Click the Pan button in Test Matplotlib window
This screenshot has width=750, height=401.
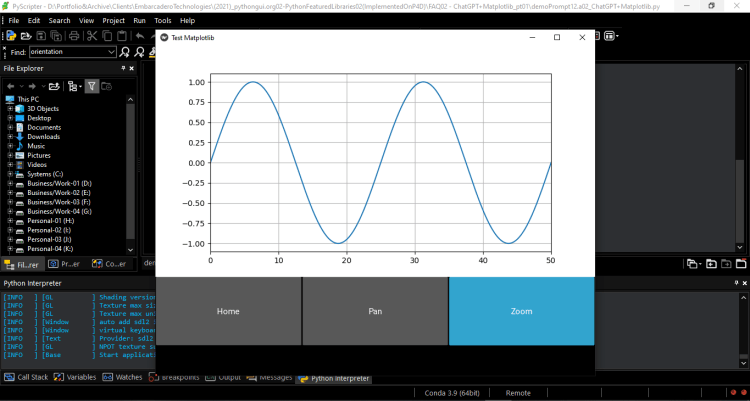tap(375, 311)
